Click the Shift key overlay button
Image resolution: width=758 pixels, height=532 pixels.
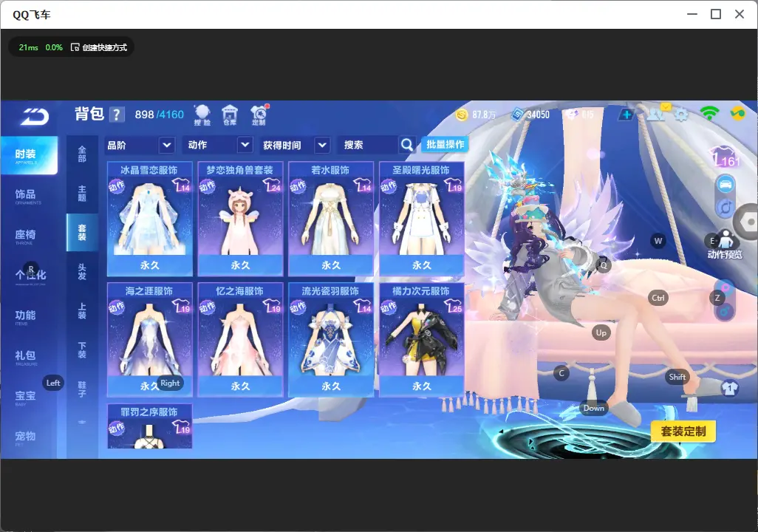(x=677, y=377)
